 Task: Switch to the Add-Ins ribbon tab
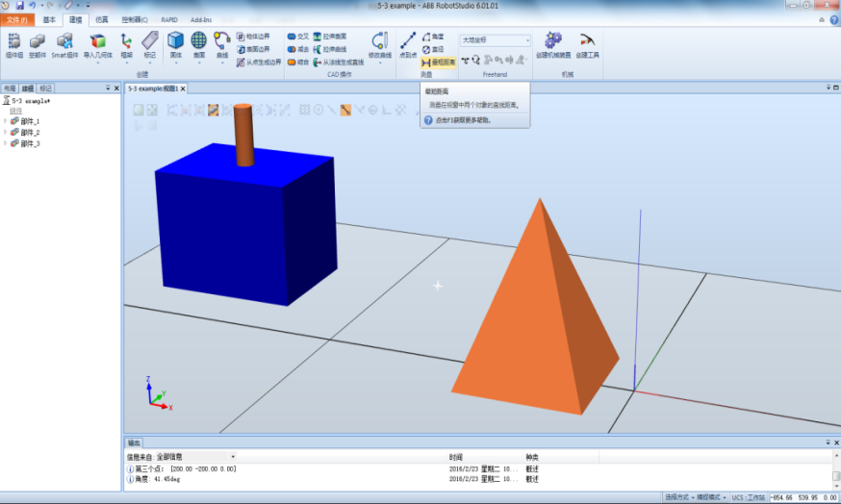coord(201,20)
